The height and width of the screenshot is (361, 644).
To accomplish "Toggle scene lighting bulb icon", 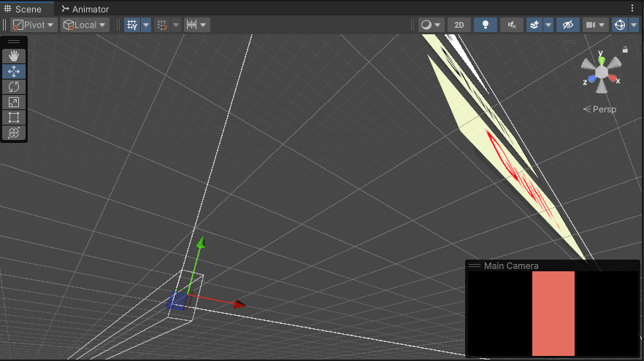I will [x=486, y=25].
